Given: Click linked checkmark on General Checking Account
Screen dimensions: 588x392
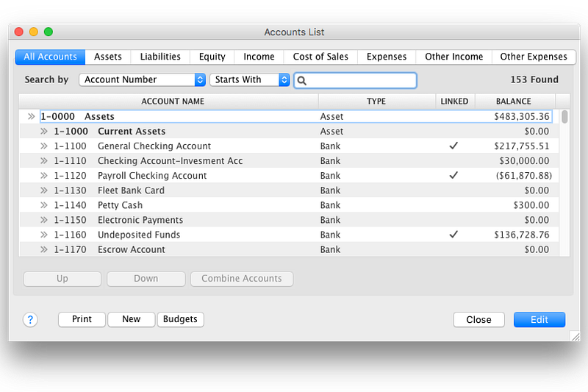Looking at the screenshot, I should pyautogui.click(x=453, y=146).
